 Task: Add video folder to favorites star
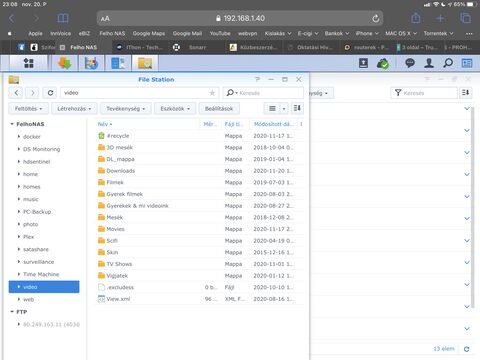coord(212,93)
